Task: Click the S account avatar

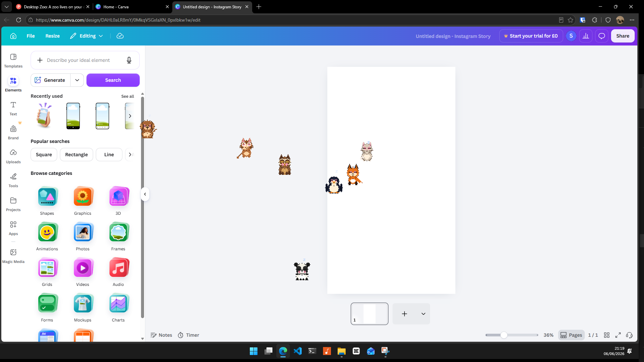Action: click(571, 36)
